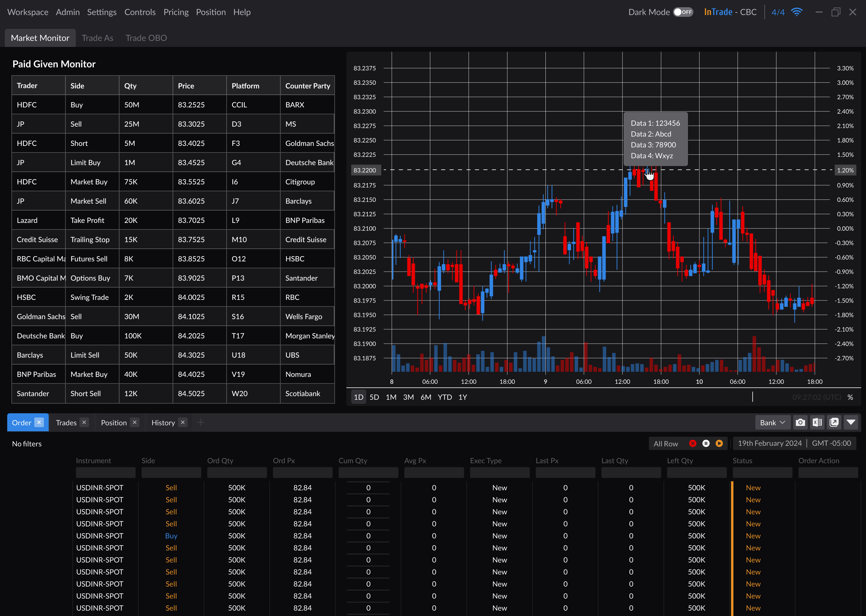Image resolution: width=866 pixels, height=616 pixels.
Task: Open the Admin menu
Action: (x=68, y=12)
